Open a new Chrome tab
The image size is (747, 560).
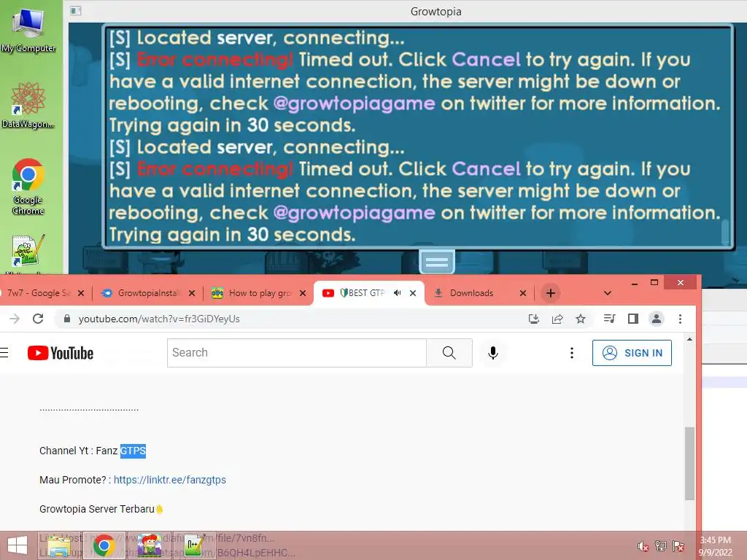[551, 293]
